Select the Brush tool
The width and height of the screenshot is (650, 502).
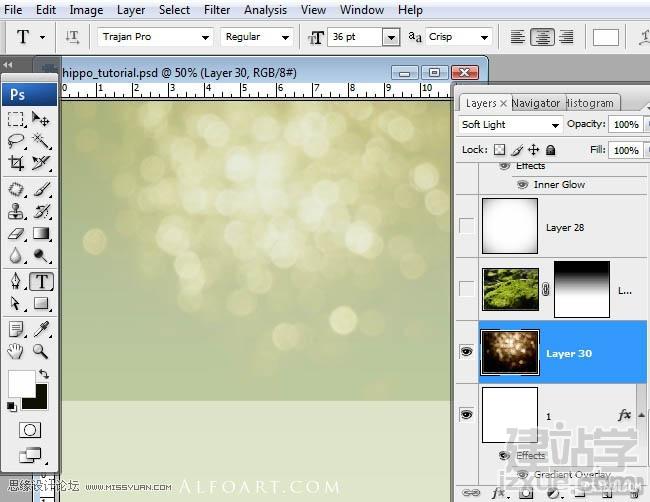pyautogui.click(x=41, y=190)
